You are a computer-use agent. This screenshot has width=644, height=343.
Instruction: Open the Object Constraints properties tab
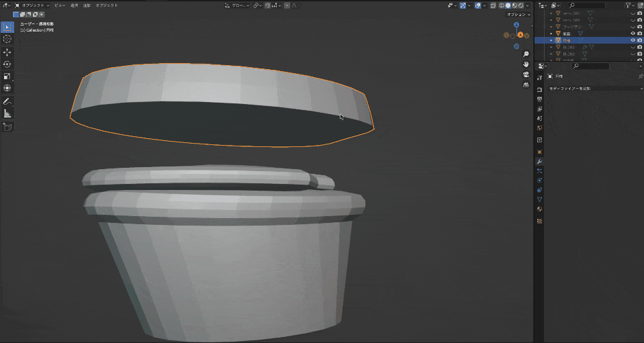click(539, 190)
